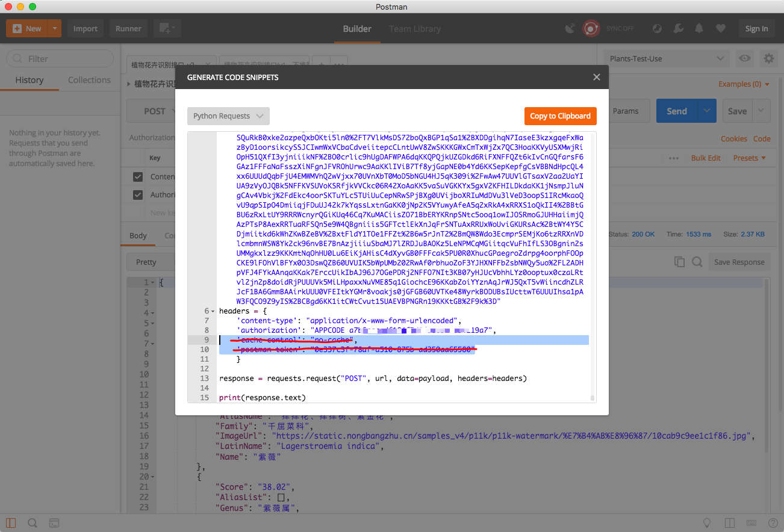
Task: Toggle sidebar using bottom-left panel icon
Action: (x=11, y=523)
